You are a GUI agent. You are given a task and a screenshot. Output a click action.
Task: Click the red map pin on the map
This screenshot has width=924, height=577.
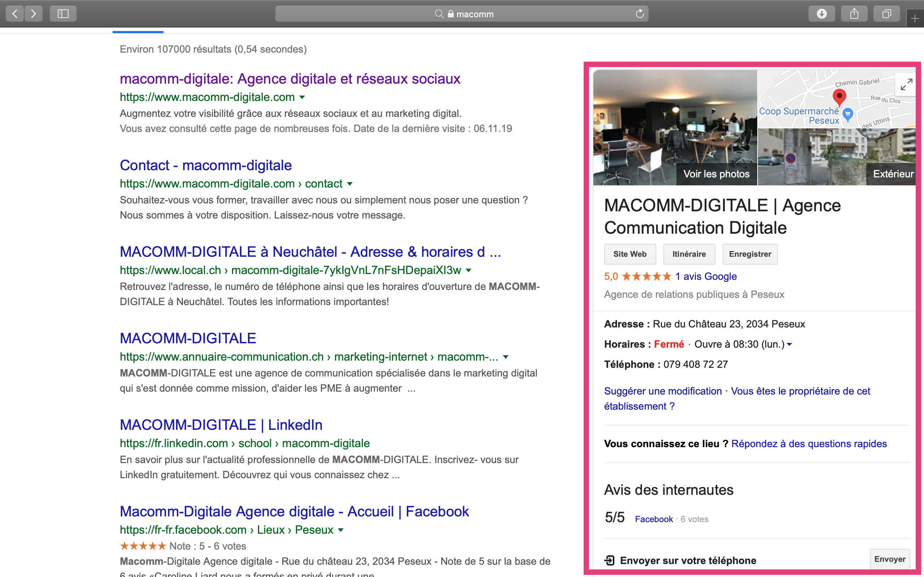(839, 97)
